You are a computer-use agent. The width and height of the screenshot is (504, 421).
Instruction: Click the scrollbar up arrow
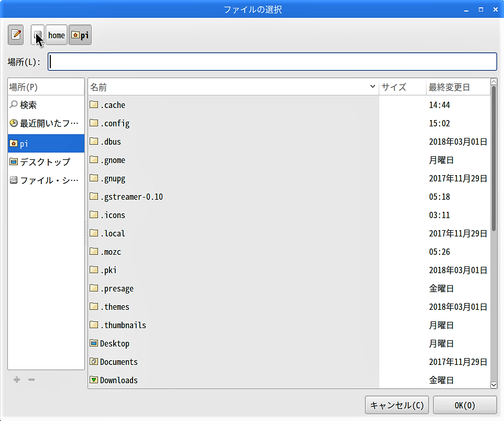pyautogui.click(x=494, y=82)
